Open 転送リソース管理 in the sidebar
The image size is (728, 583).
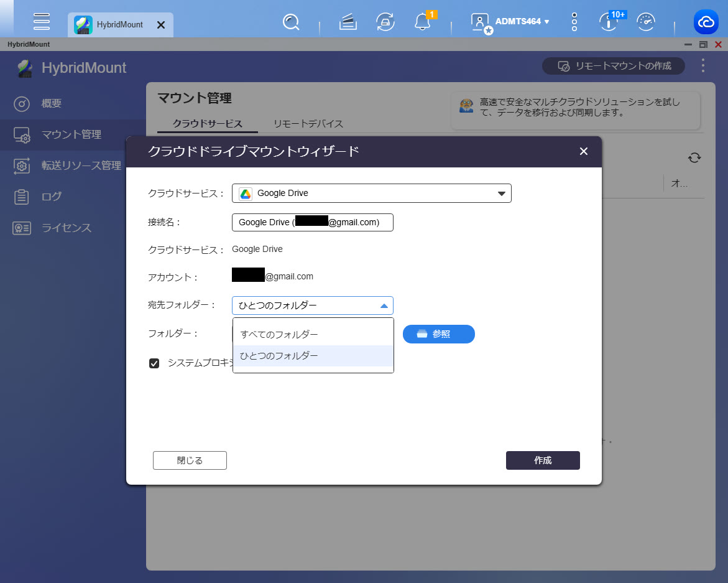pyautogui.click(x=81, y=166)
